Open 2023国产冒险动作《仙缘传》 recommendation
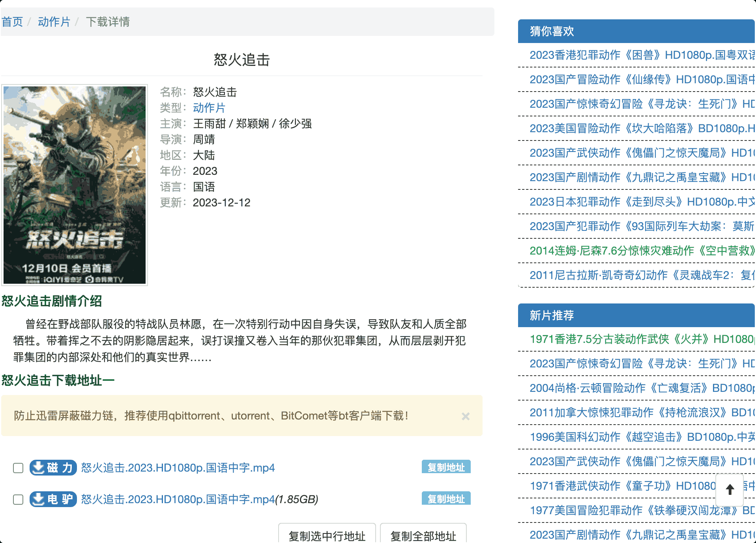This screenshot has height=543, width=756. tap(642, 79)
